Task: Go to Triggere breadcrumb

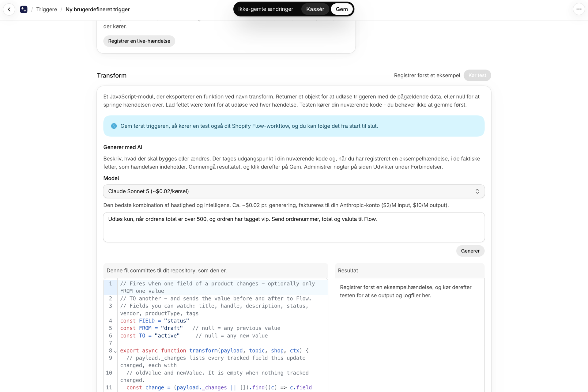Action: click(x=47, y=9)
